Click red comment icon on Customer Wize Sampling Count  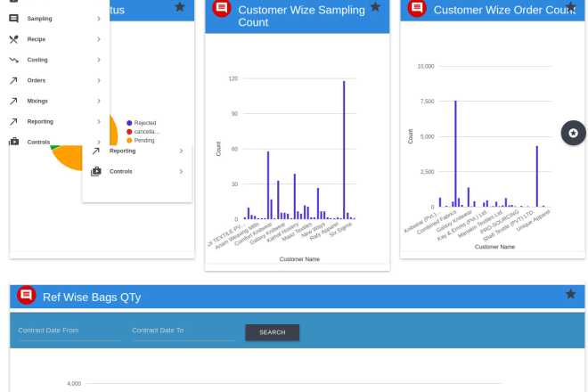tap(222, 8)
